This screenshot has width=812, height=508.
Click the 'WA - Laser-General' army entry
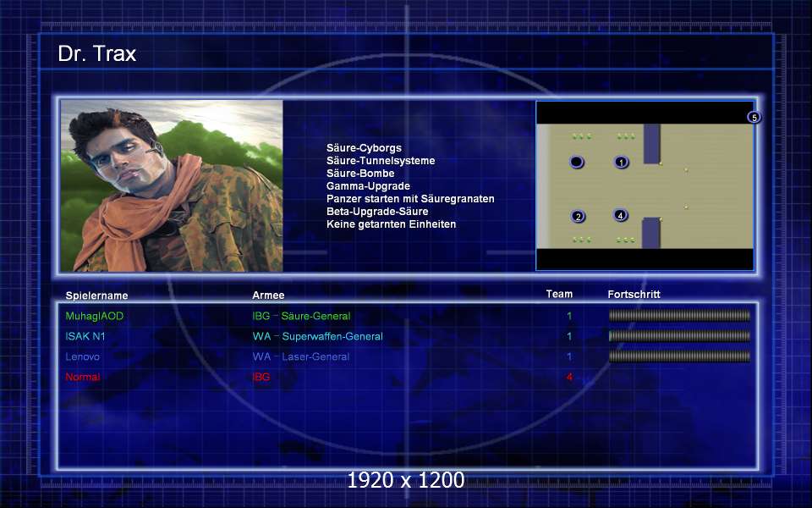[301, 356]
